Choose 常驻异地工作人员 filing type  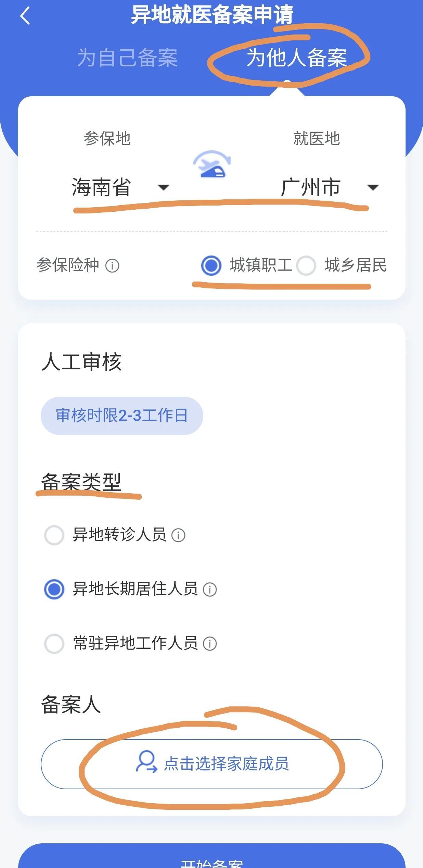[x=54, y=644]
